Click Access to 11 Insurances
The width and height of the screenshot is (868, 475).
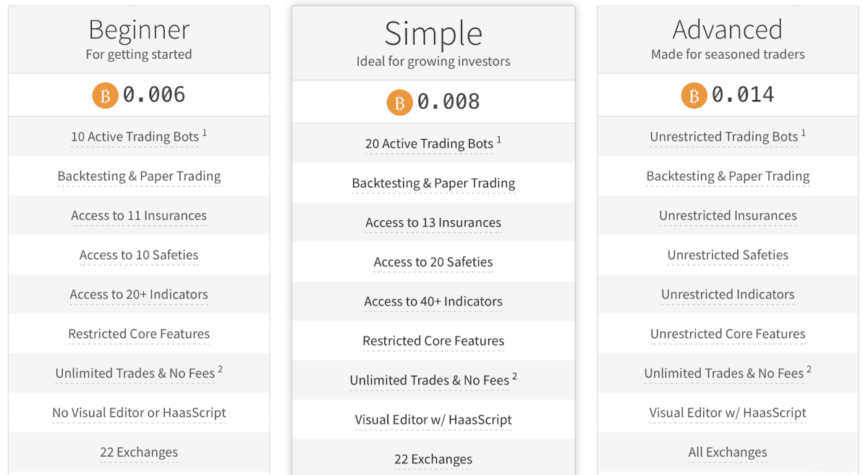139,216
